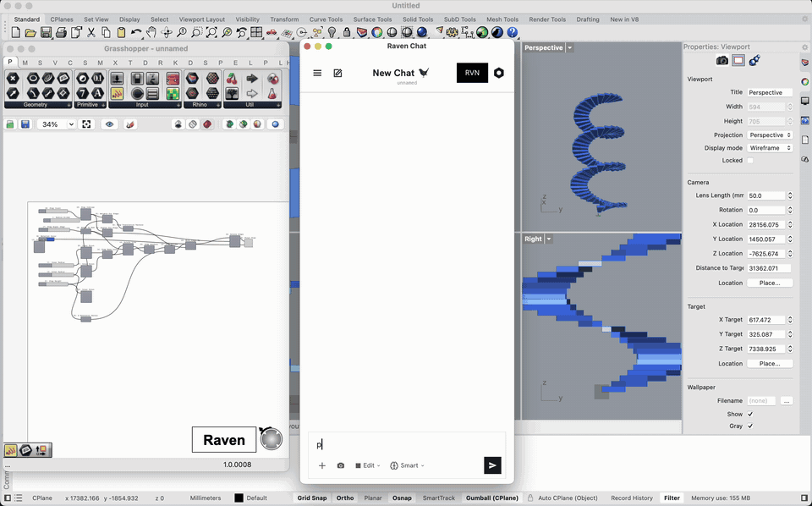Start a new chat with compose icon
The width and height of the screenshot is (812, 506).
coord(337,73)
